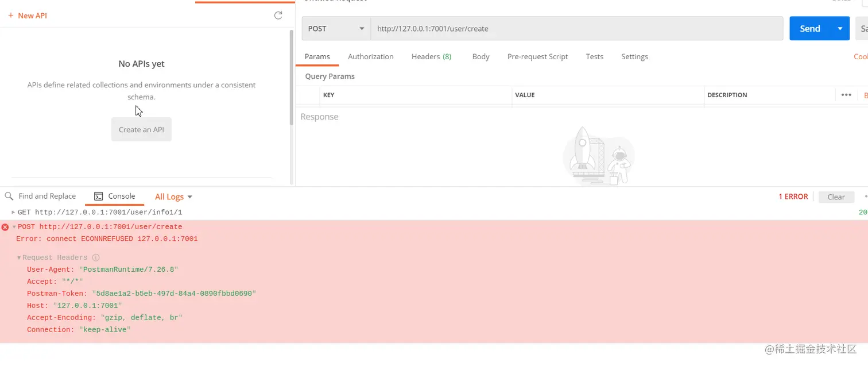Click the request URL input field

point(577,29)
